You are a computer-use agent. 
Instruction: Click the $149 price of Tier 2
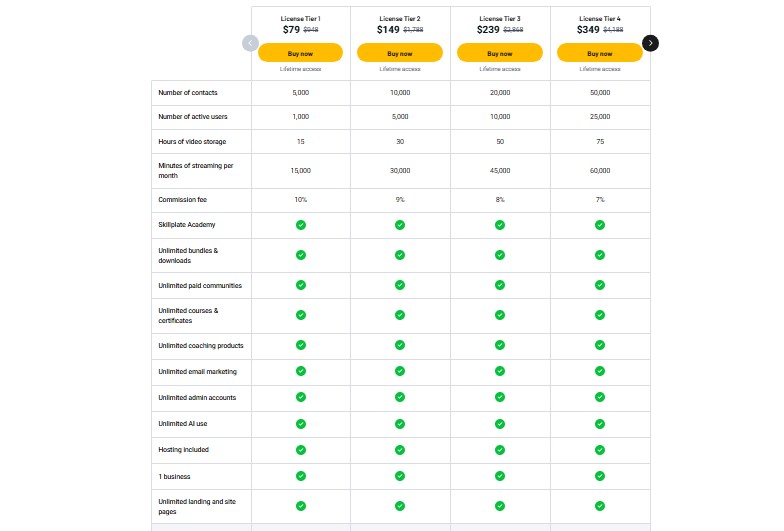pyautogui.click(x=388, y=30)
